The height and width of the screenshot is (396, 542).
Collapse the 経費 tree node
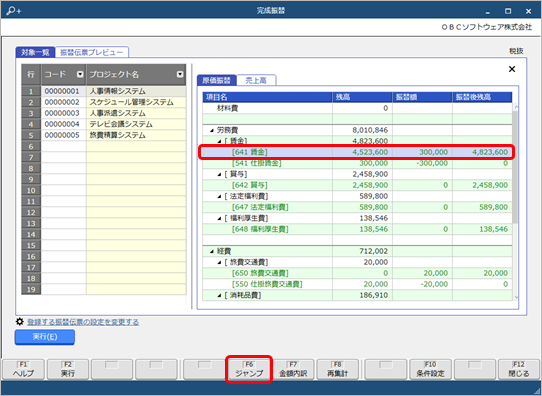(212, 252)
